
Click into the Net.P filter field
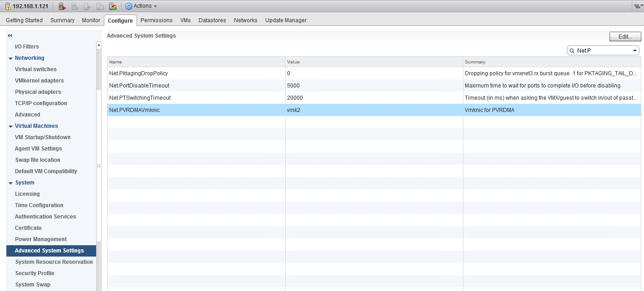tap(603, 51)
